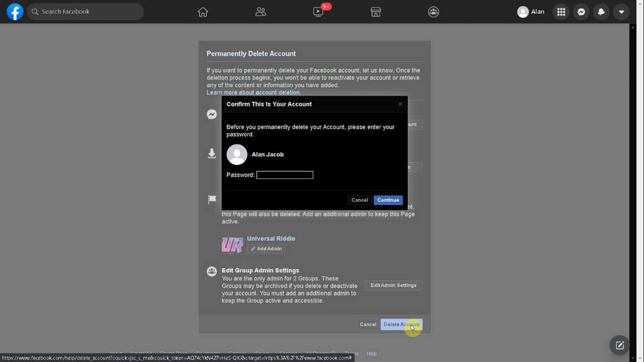Open Messenger from the top bar
The image size is (644, 362).
(x=581, y=11)
